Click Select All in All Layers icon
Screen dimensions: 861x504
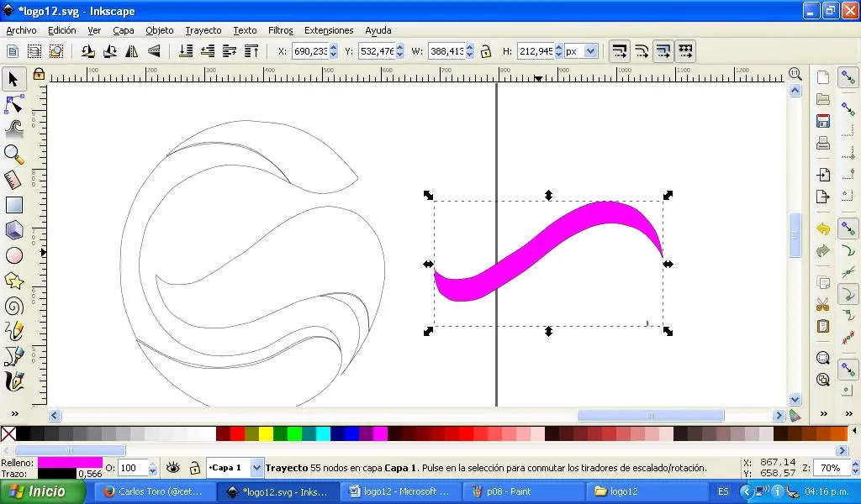(x=56, y=51)
